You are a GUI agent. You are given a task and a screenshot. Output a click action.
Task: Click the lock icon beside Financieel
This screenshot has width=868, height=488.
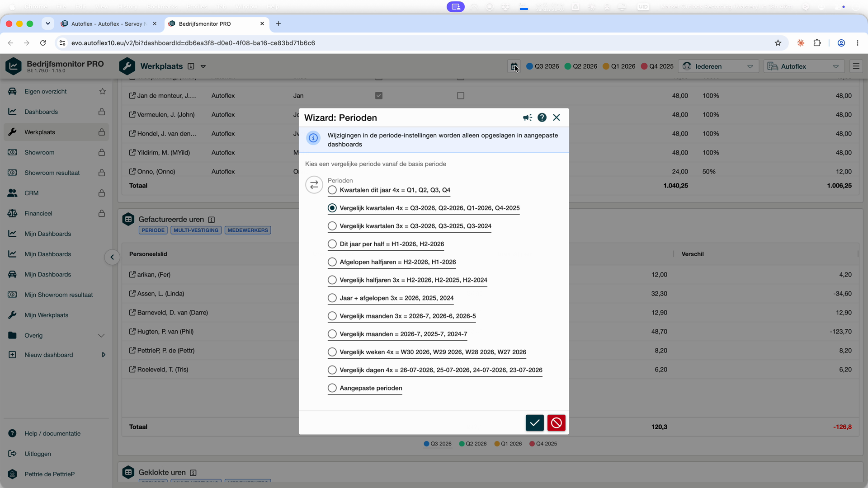[102, 213]
